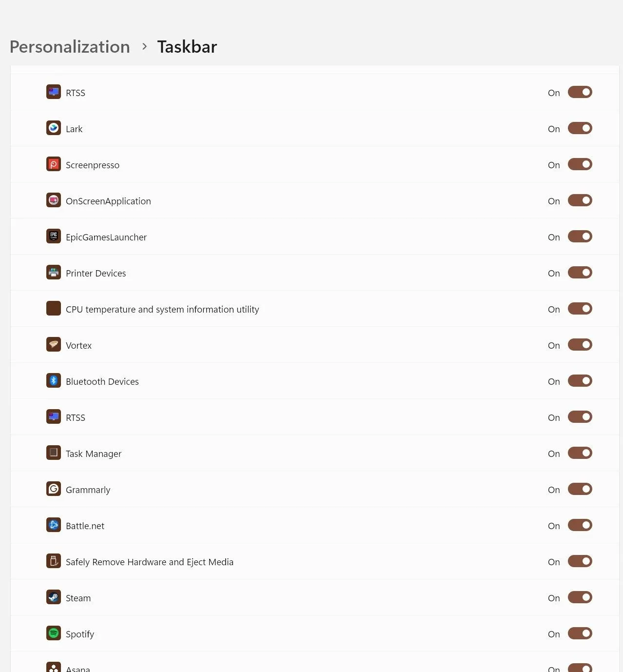The height and width of the screenshot is (672, 623).
Task: Click the Steam icon
Action: 54,597
